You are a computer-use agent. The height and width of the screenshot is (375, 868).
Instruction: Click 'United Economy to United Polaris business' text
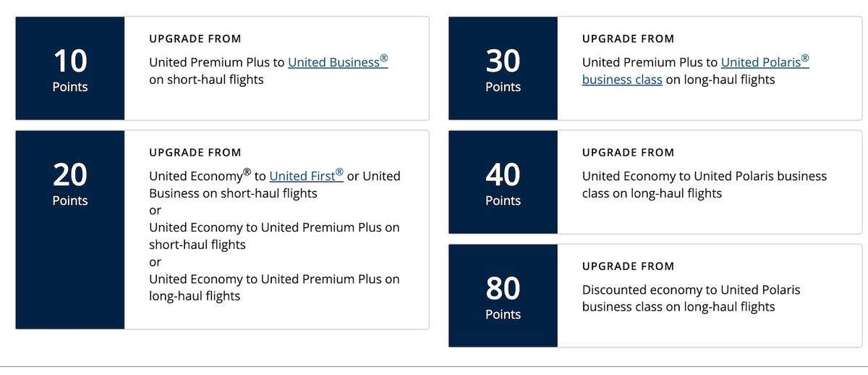pyautogui.click(x=705, y=176)
